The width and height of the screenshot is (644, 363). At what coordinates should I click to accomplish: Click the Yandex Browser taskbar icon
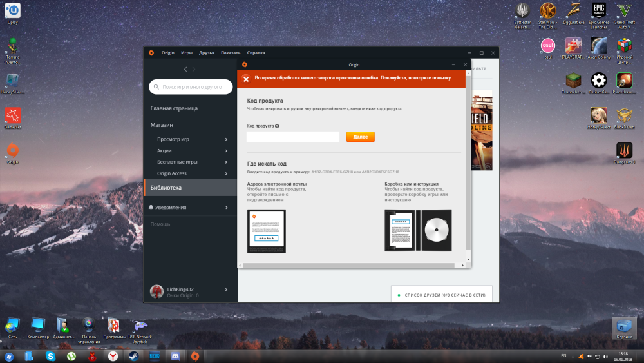[113, 356]
